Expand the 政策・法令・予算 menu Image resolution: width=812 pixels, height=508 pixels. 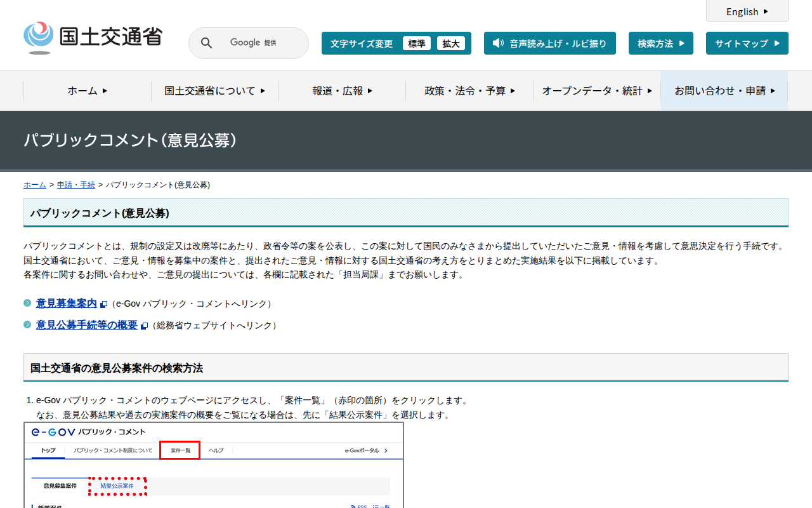click(x=469, y=91)
